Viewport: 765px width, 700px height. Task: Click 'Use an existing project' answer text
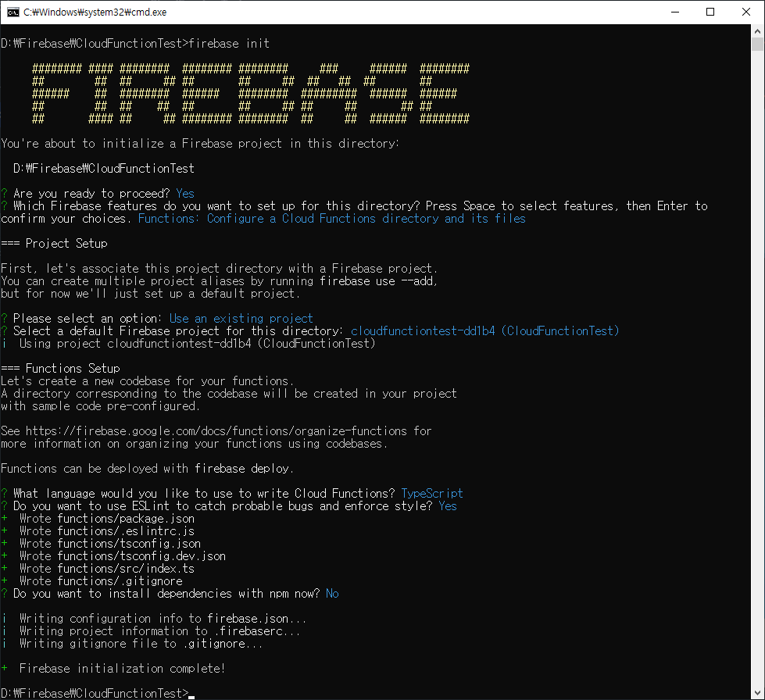click(241, 319)
